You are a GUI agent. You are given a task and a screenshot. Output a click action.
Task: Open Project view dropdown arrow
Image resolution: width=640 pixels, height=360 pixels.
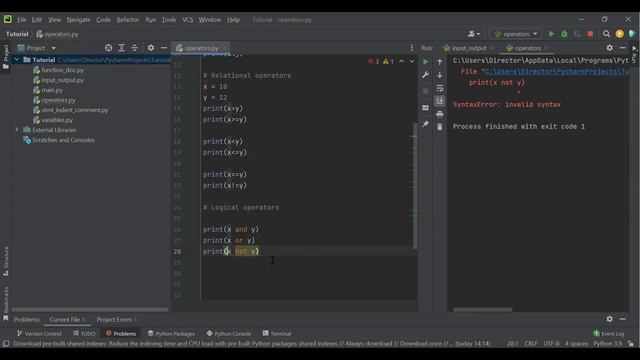tap(53, 48)
